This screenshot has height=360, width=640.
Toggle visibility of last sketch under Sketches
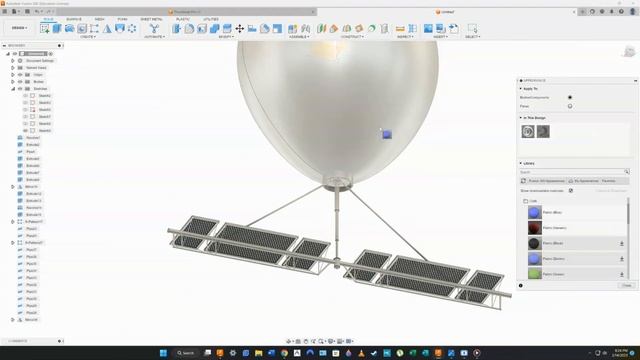click(x=25, y=131)
